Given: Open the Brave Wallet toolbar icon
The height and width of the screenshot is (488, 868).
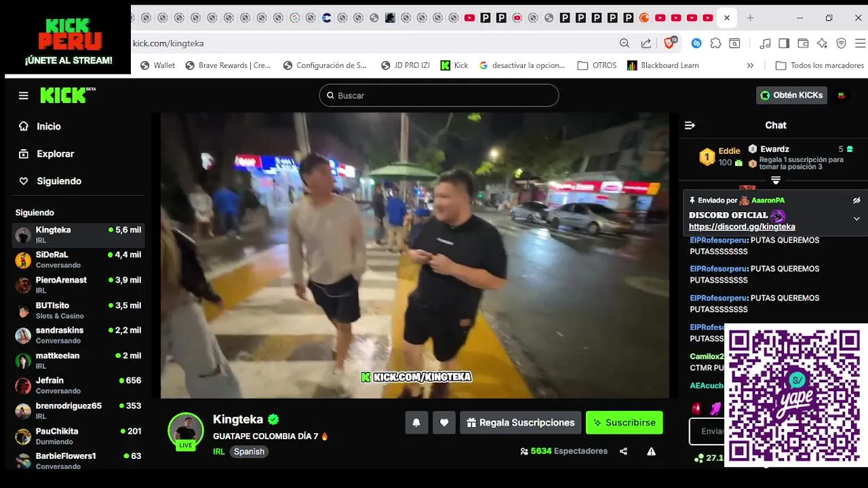Looking at the screenshot, I should click(803, 43).
